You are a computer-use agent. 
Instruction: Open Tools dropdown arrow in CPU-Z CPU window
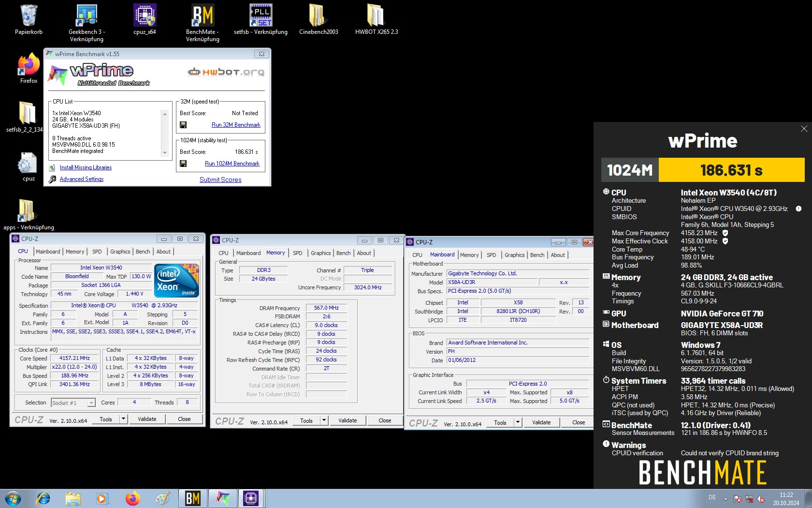[124, 419]
